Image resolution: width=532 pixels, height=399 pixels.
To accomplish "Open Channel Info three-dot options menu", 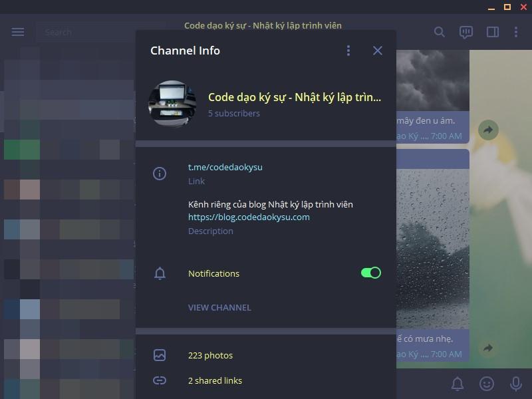I will (348, 51).
